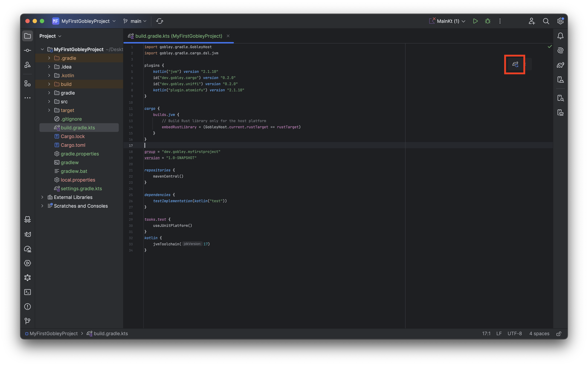Open the Problems tool window
Viewport: 588px width, 366px height.
(x=28, y=307)
